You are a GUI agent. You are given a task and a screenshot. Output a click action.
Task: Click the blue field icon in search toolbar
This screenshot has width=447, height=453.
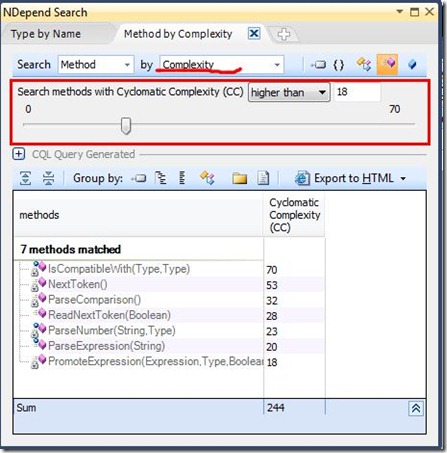tap(412, 64)
